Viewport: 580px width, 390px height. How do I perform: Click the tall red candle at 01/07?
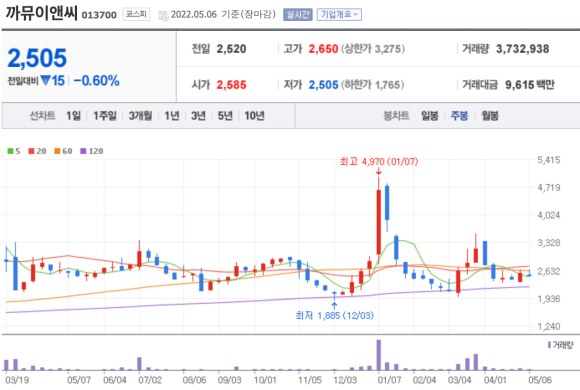[379, 222]
